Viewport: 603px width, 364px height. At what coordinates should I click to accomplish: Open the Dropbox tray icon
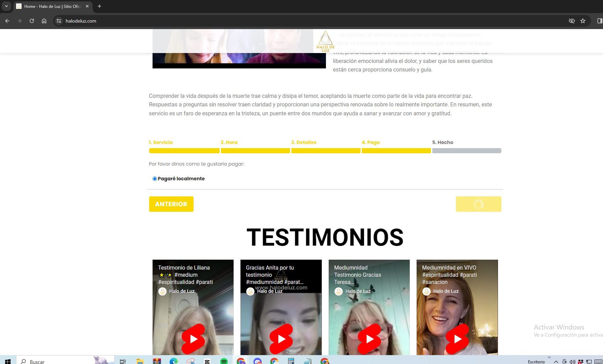click(581, 362)
